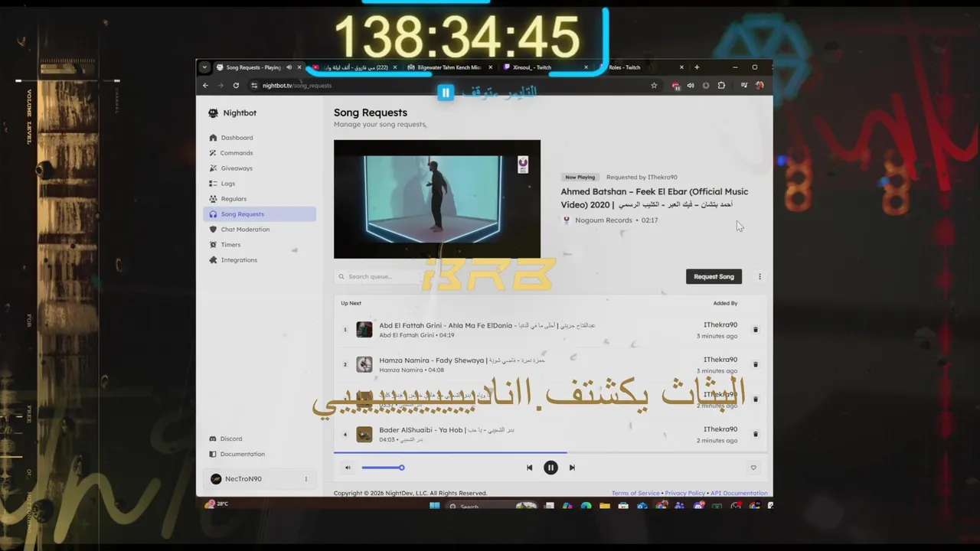The width and height of the screenshot is (980, 551).
Task: Bookmark this page with star icon
Action: 654,86
